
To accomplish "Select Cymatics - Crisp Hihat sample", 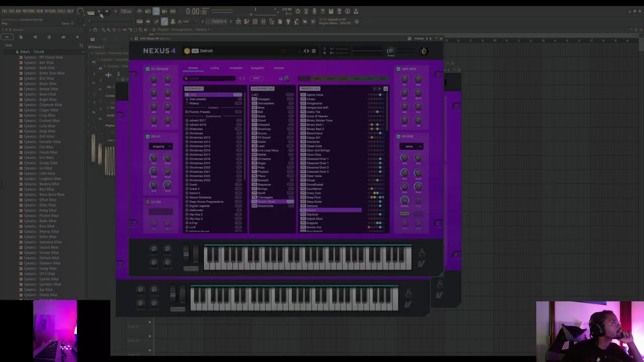I will point(40,115).
